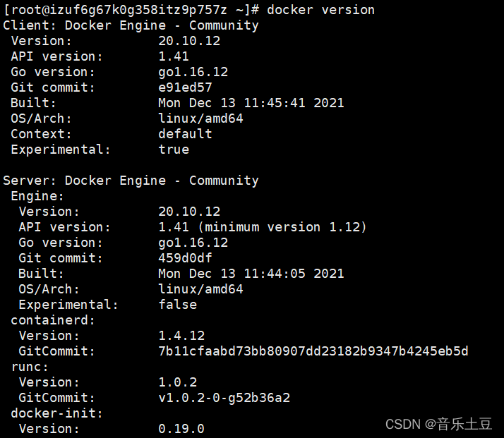
Task: Click the CSDN watermark text
Action: click(439, 424)
